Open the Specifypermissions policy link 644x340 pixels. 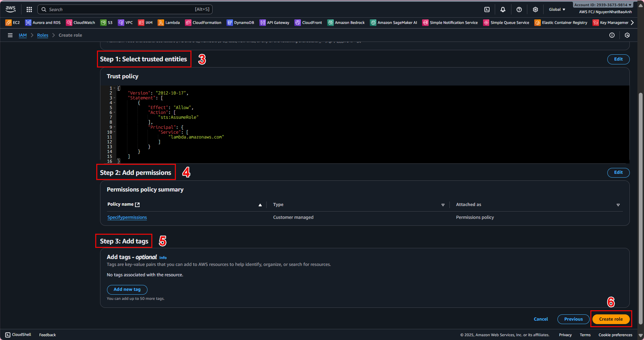pos(127,217)
